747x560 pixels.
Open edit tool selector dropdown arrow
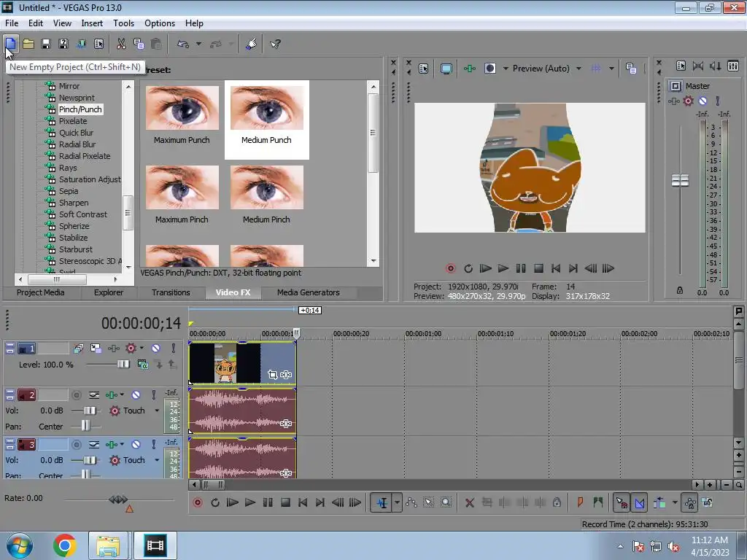tap(397, 502)
